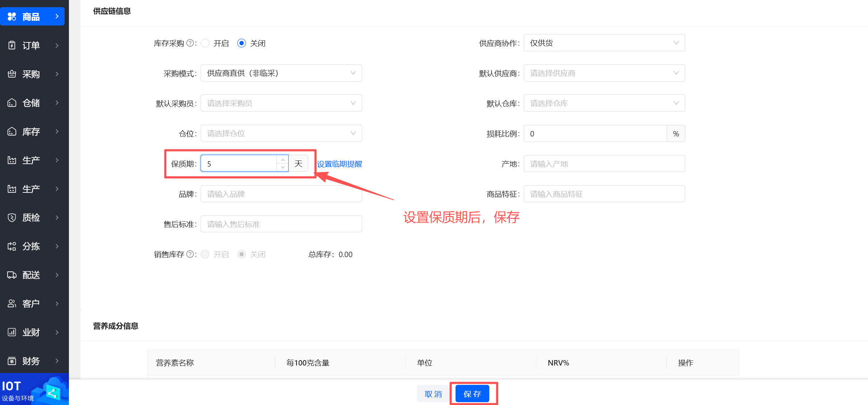
Task: Click help icon next to 库存采购
Action: pyautogui.click(x=190, y=43)
